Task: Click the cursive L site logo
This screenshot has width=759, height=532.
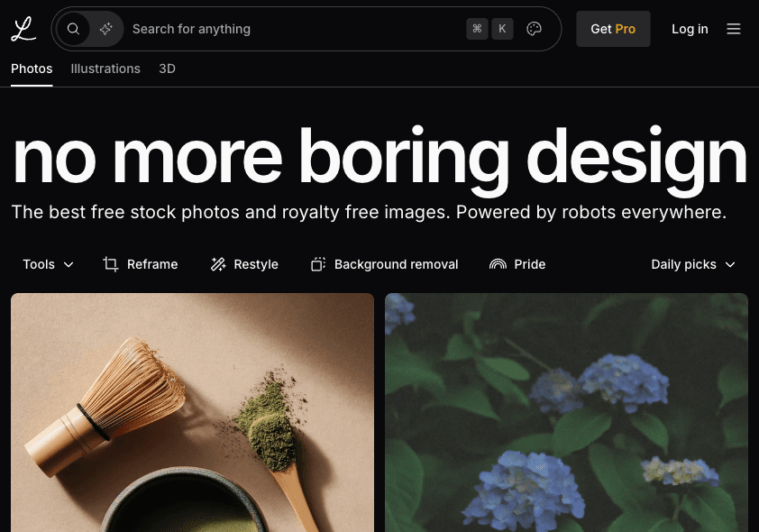Action: [23, 29]
